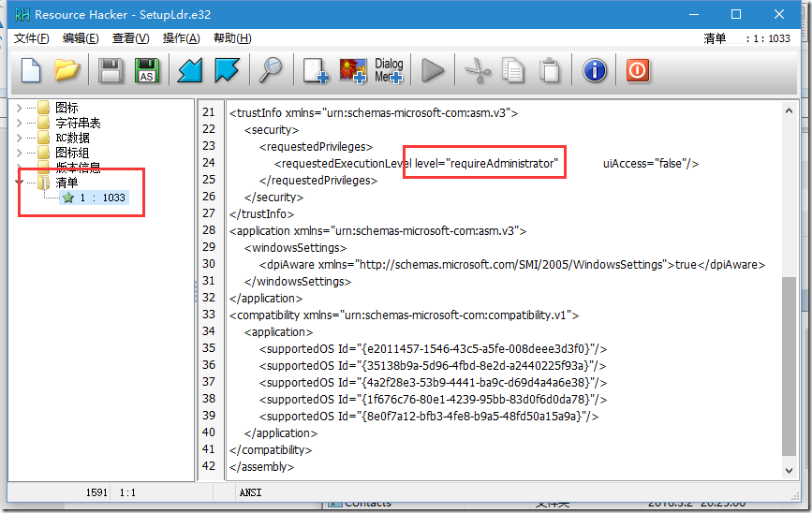Click the blue Info circle icon

click(x=595, y=70)
